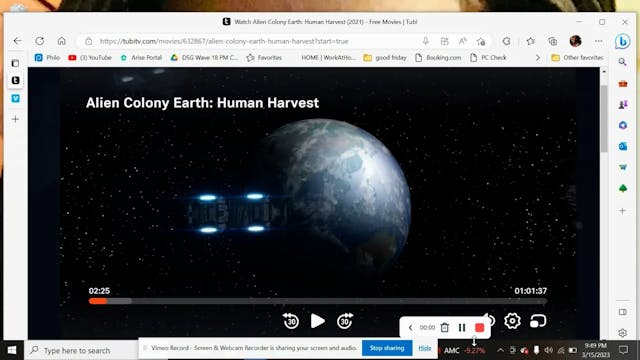Expand the good friday bookmark folder
Screen dimensions: 640x360
click(x=385, y=58)
